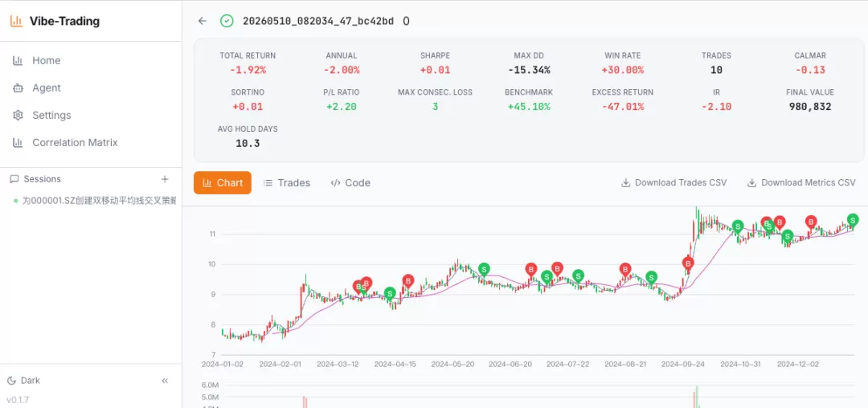The height and width of the screenshot is (408, 868).
Task: Click the 2024-12-02 date axis label
Action: [x=798, y=365]
